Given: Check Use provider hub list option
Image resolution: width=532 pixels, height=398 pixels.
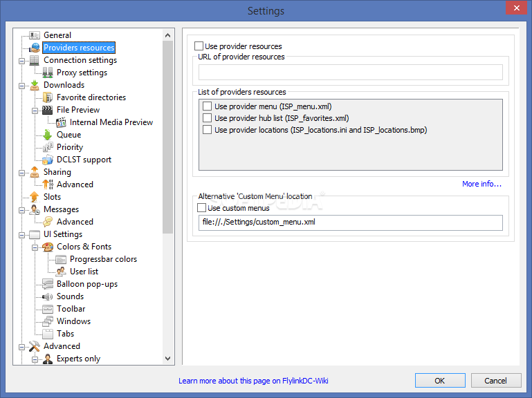Looking at the screenshot, I should click(x=207, y=118).
